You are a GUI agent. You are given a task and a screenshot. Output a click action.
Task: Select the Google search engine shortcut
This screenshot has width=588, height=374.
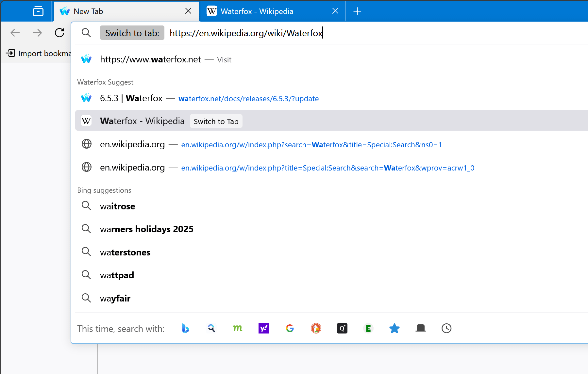point(290,329)
